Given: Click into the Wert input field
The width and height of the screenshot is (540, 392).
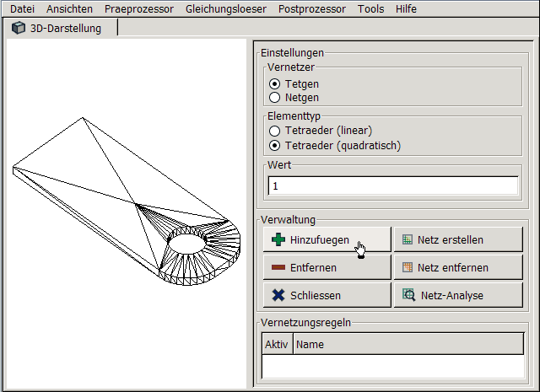Looking at the screenshot, I should pos(392,185).
